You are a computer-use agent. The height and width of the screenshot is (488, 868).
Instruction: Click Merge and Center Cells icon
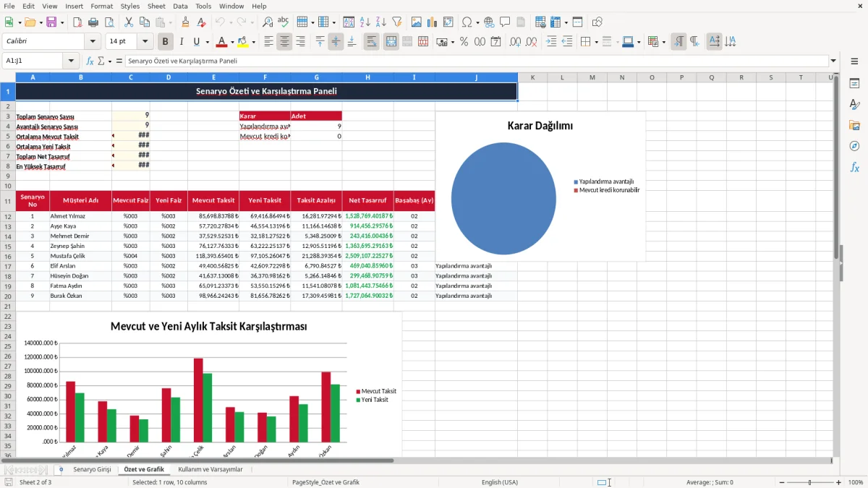coord(391,42)
